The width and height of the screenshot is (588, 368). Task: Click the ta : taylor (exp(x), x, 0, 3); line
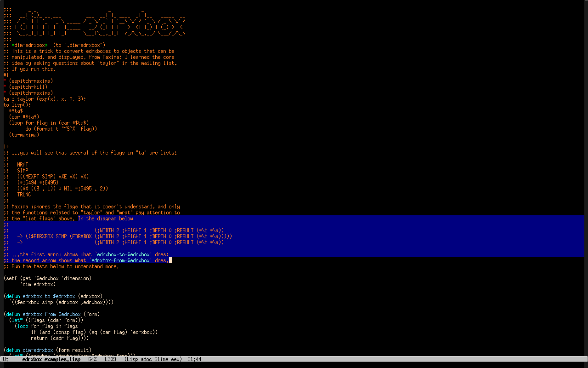[45, 99]
